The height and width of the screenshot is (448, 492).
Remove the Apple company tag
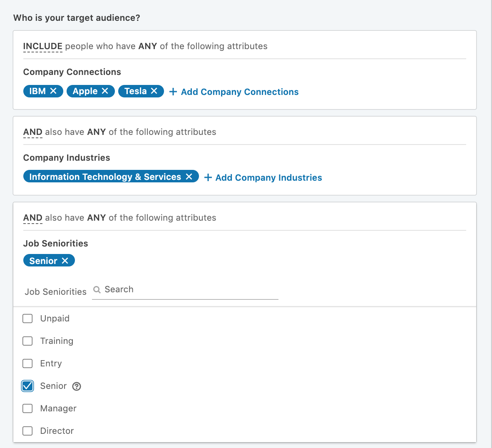pos(105,91)
